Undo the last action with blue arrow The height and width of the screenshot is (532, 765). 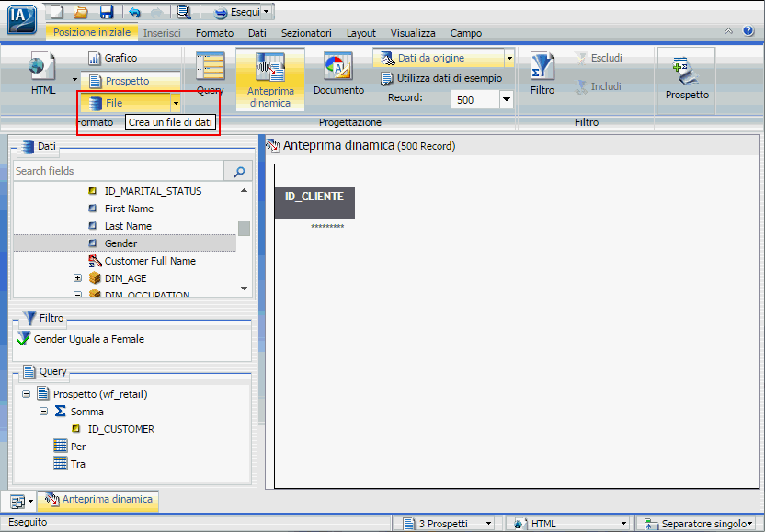134,12
